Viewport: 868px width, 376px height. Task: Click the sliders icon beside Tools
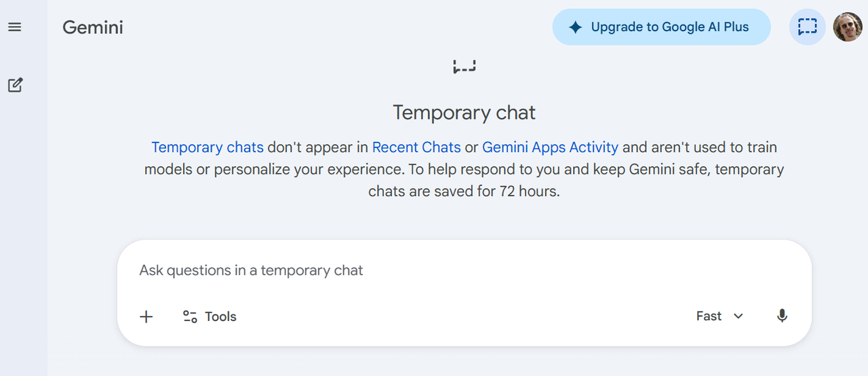point(190,316)
